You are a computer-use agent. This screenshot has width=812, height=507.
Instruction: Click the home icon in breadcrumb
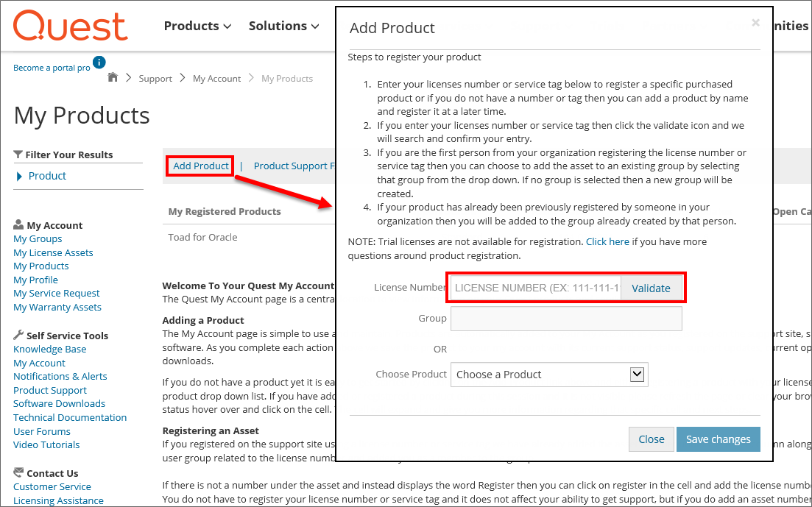click(x=113, y=77)
